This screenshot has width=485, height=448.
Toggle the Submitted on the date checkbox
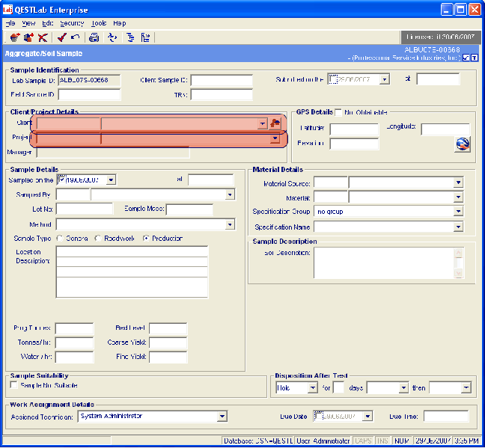(333, 79)
